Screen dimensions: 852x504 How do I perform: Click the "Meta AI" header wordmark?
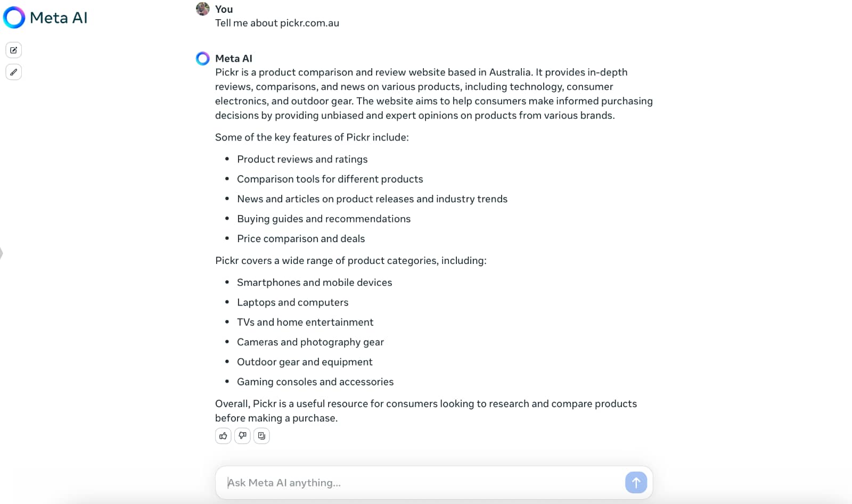point(59,18)
